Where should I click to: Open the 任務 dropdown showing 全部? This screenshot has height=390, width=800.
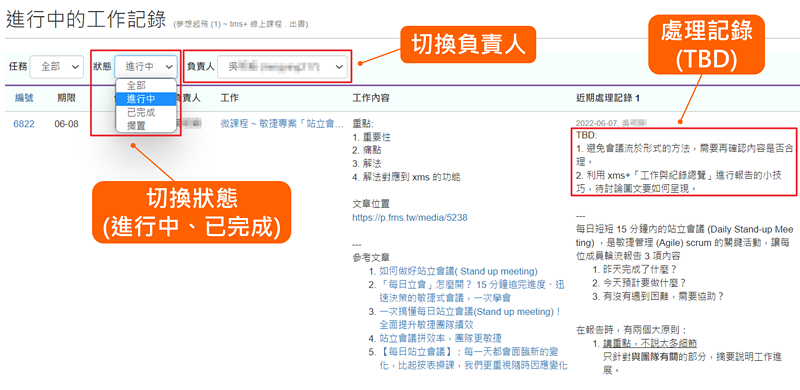tap(57, 66)
